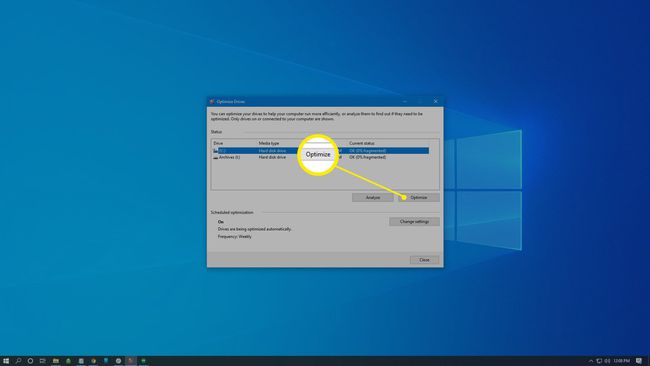This screenshot has height=366, width=650.
Task: Open Change settings for scheduled optimization
Action: [x=414, y=222]
